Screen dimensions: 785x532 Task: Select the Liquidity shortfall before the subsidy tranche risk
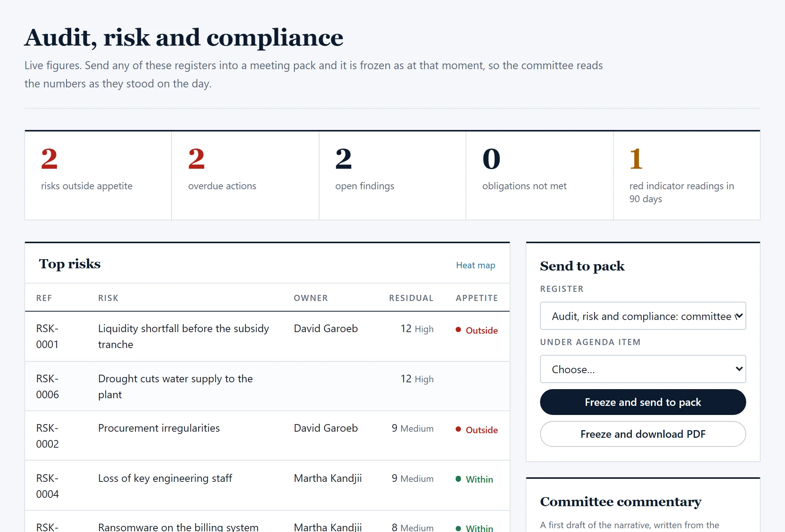(x=184, y=336)
